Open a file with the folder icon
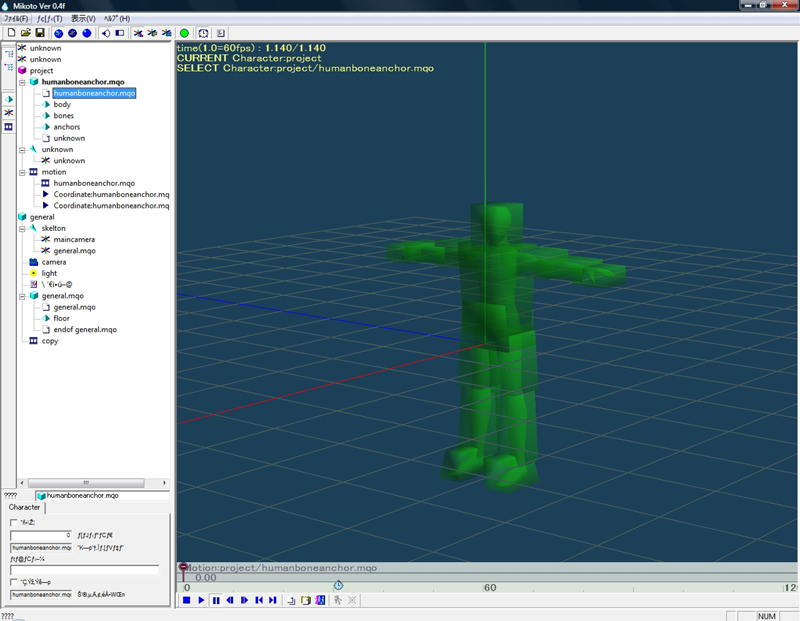This screenshot has width=800, height=621. click(x=26, y=33)
